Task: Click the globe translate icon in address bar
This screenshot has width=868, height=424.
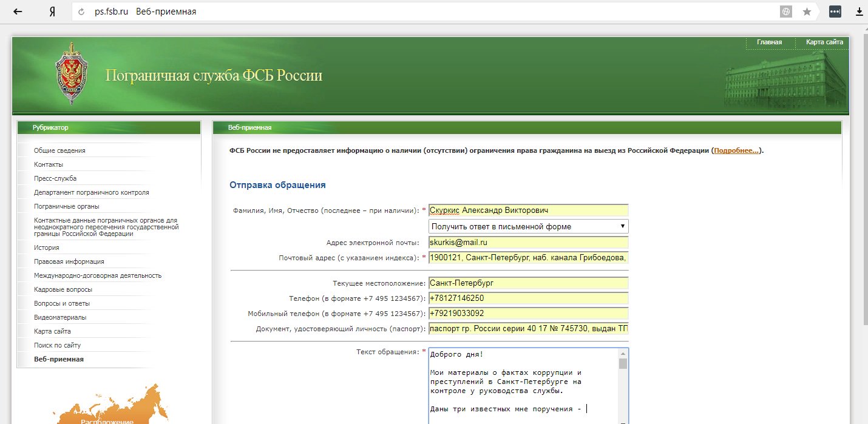Action: click(x=786, y=12)
